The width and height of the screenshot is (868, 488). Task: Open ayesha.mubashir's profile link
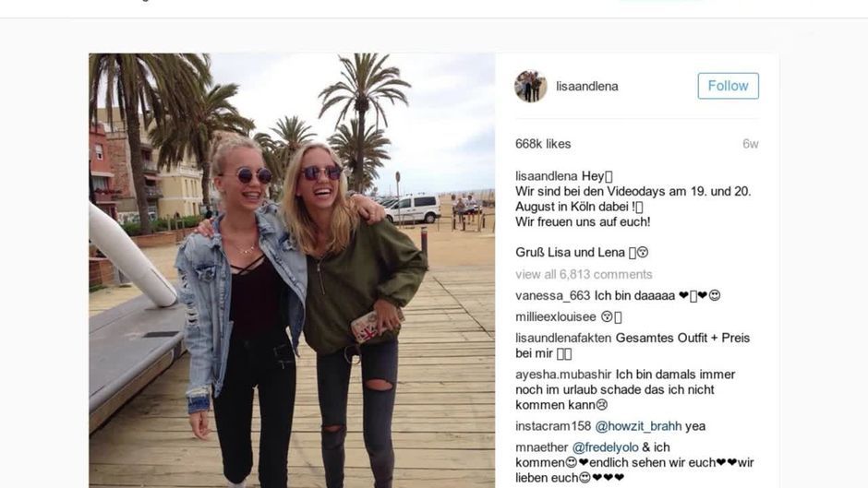pyautogui.click(x=563, y=374)
